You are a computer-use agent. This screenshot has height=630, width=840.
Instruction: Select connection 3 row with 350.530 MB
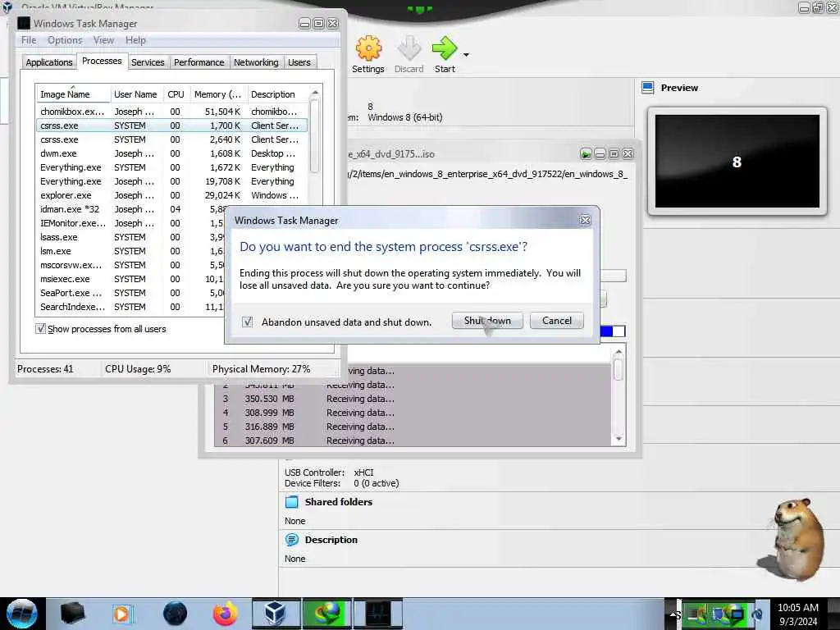click(x=413, y=399)
